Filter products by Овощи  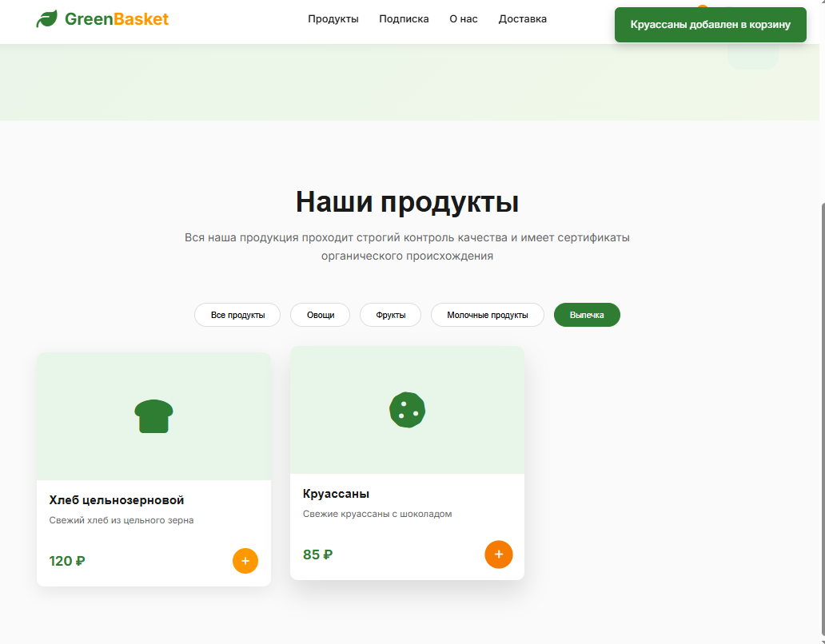pos(321,315)
